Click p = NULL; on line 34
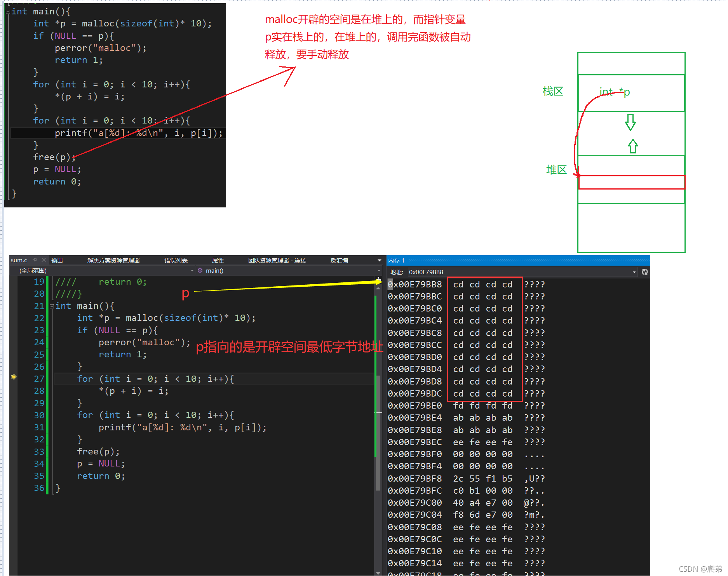The height and width of the screenshot is (576, 728). pos(101,464)
